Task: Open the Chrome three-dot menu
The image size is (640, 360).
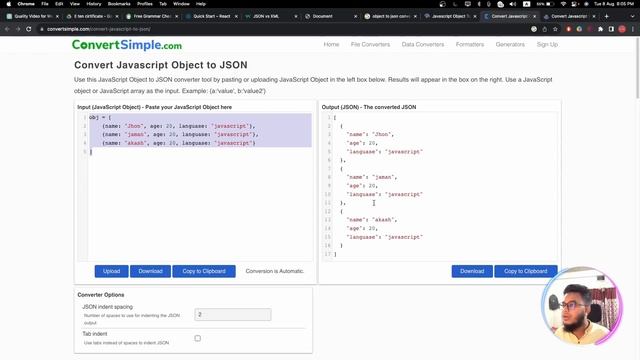Action: coord(633,29)
